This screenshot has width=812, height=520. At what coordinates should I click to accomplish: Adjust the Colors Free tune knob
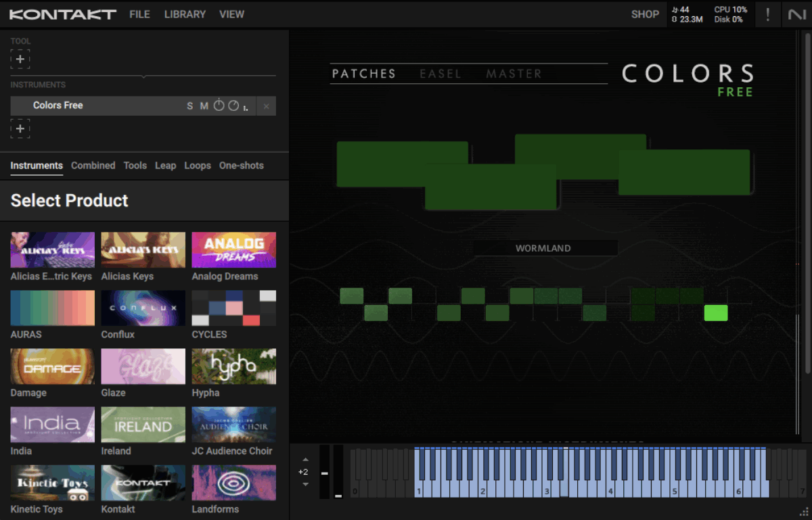tap(219, 105)
